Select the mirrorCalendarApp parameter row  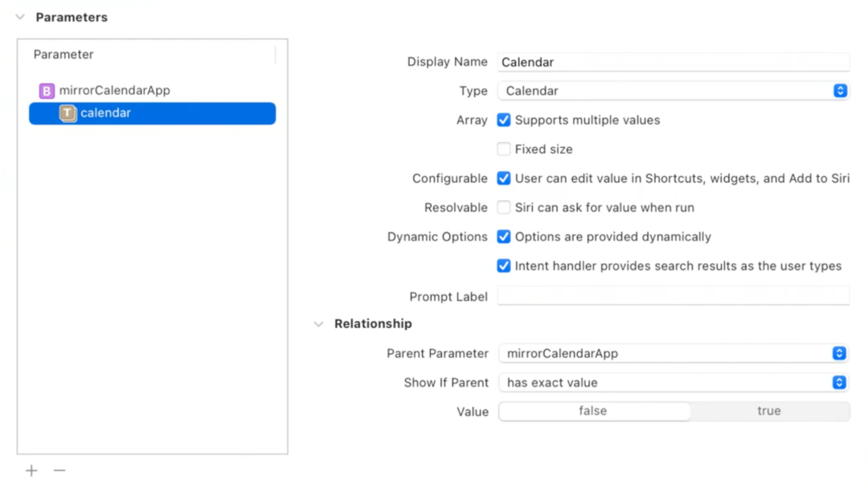[153, 91]
